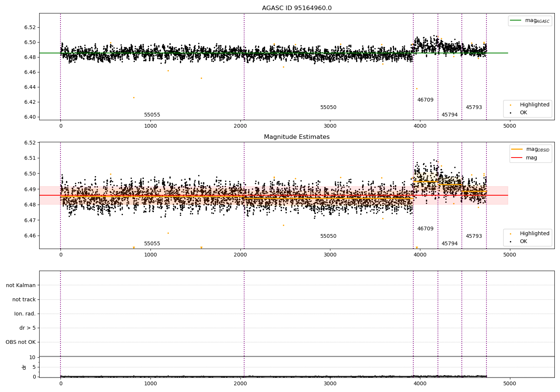Click the orange line sample beside mag OBSID
Image resolution: width=560 pixels, height=392 pixels.
pyautogui.click(x=517, y=149)
